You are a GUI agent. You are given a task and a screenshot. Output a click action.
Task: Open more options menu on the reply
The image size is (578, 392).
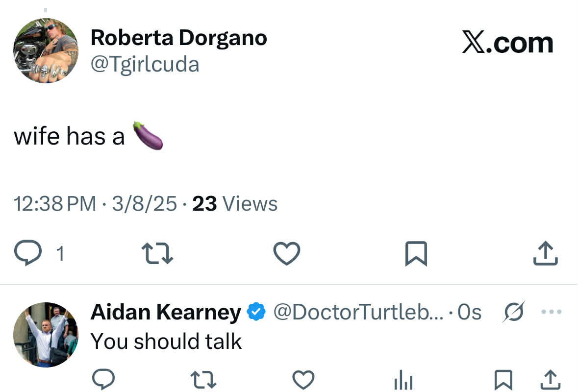(x=551, y=312)
